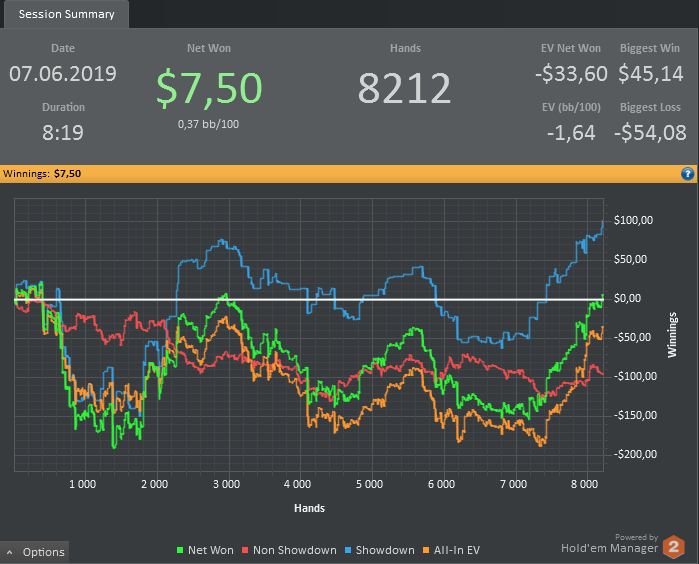Click the Biggest Win value $45,14
This screenshot has width=699, height=564.
click(x=650, y=74)
